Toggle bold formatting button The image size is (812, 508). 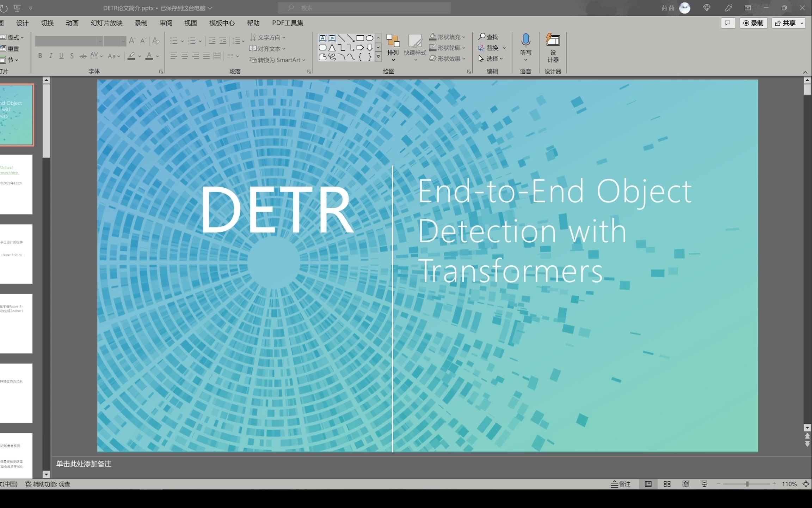pos(39,56)
